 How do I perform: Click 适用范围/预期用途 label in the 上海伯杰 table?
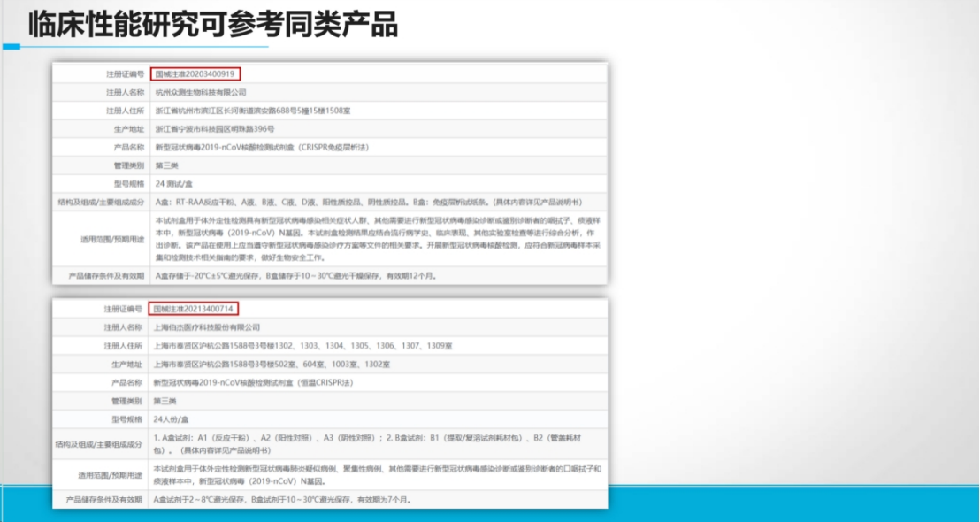point(111,476)
